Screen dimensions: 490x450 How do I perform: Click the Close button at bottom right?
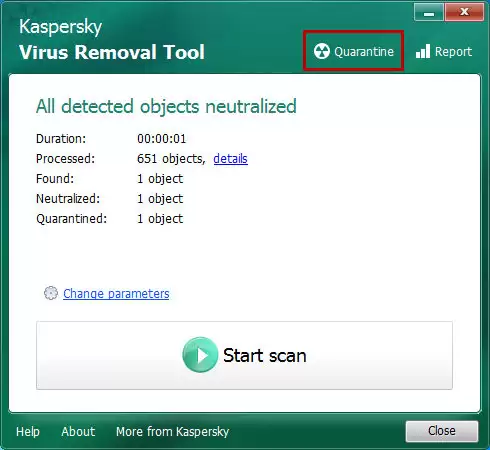point(442,431)
